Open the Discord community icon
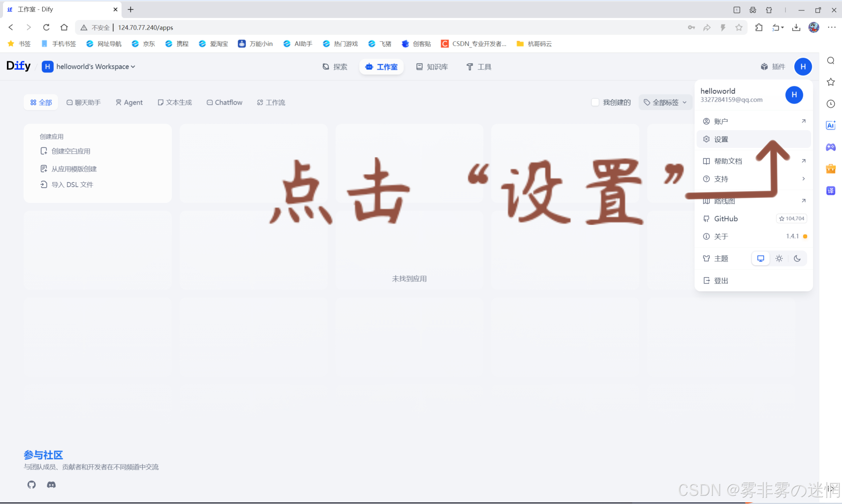Image resolution: width=842 pixels, height=504 pixels. [51, 485]
